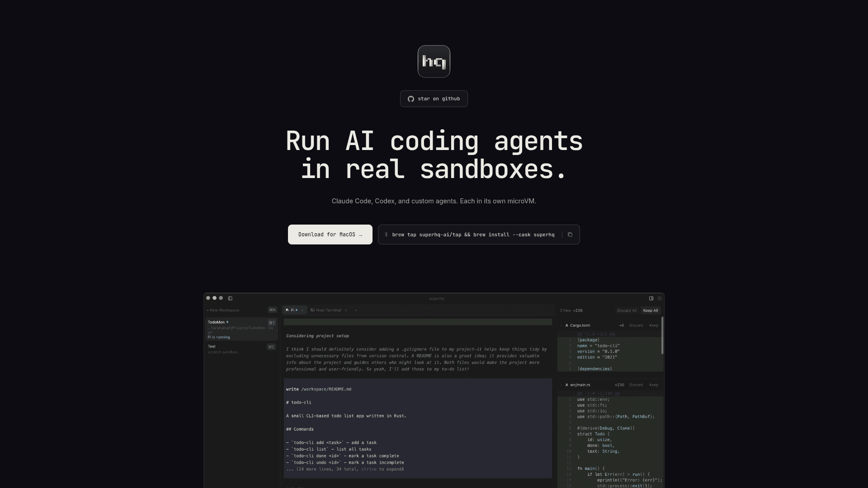
Task: Click the diff panel vertical scrollbar
Action: [662, 335]
